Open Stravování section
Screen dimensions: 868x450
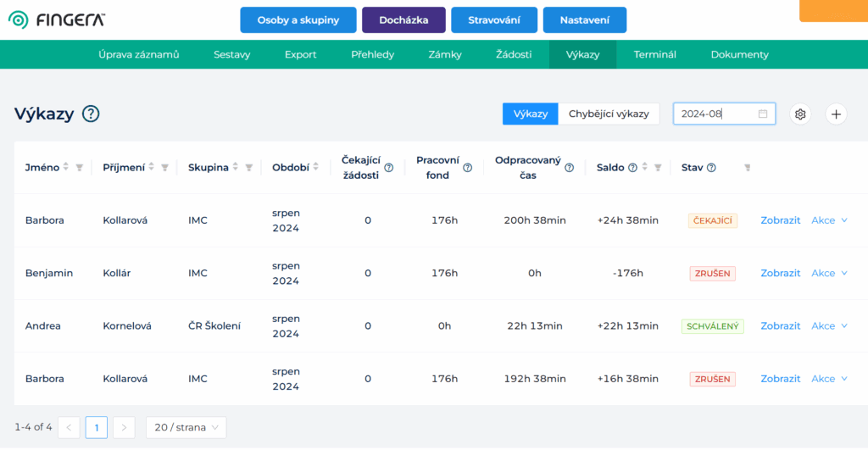point(494,20)
